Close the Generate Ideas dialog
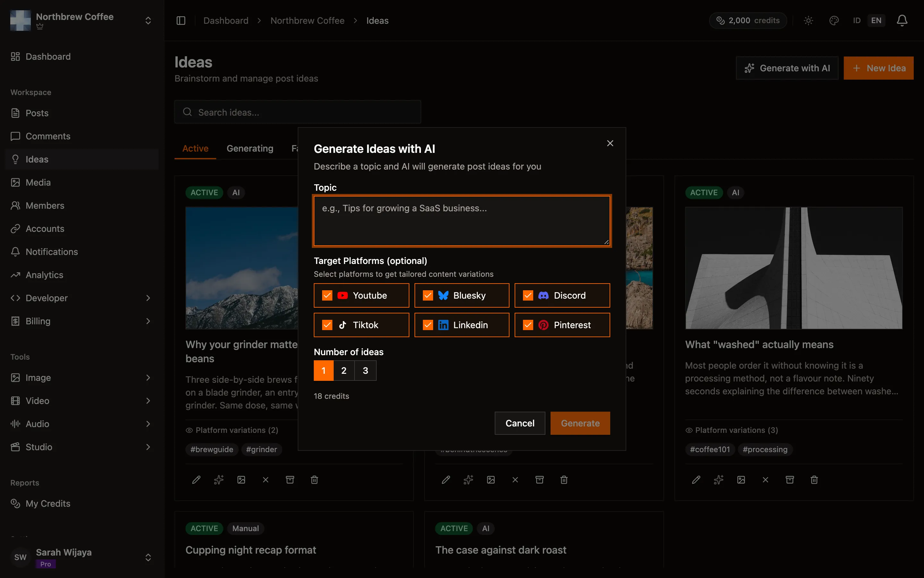 pos(610,143)
